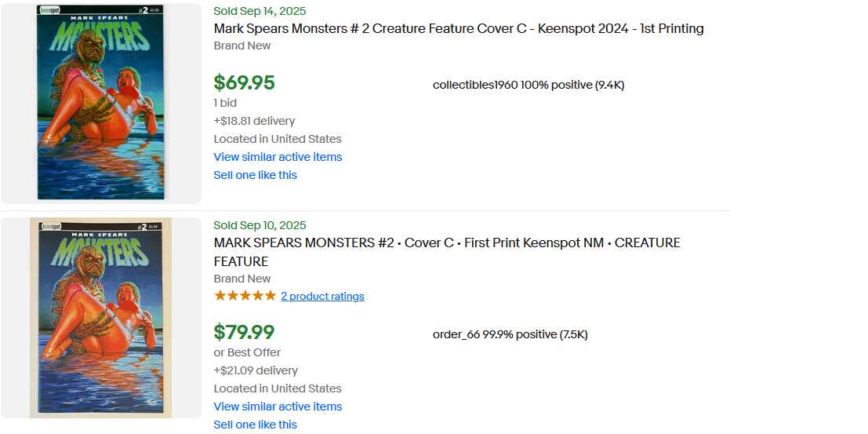Click the seller name collectibles1960

click(475, 85)
